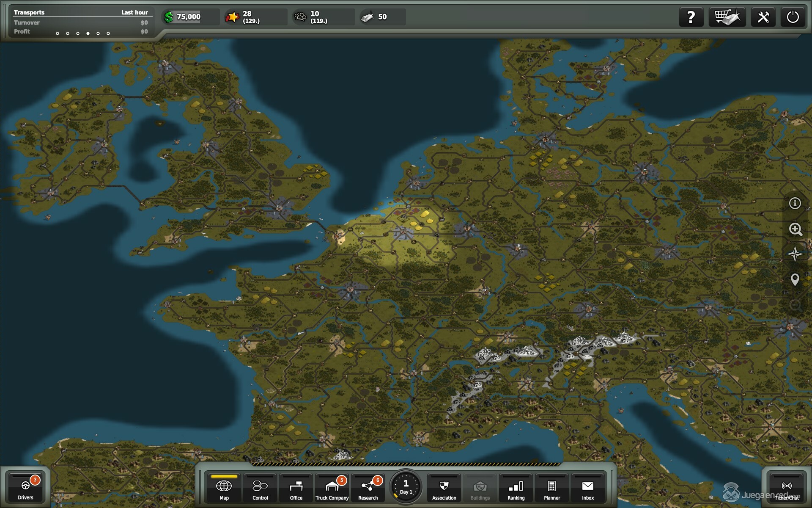This screenshot has width=812, height=508.
Task: Click the location pin marker icon
Action: [795, 279]
